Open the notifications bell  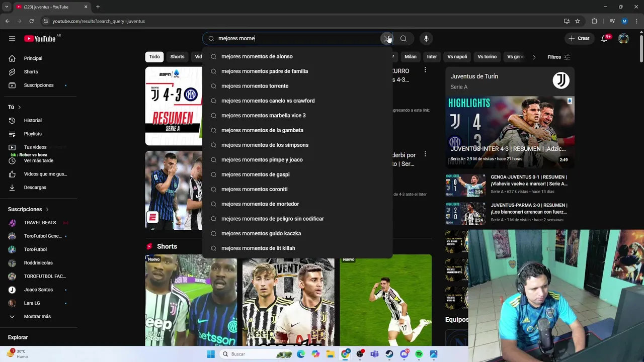coord(605,38)
